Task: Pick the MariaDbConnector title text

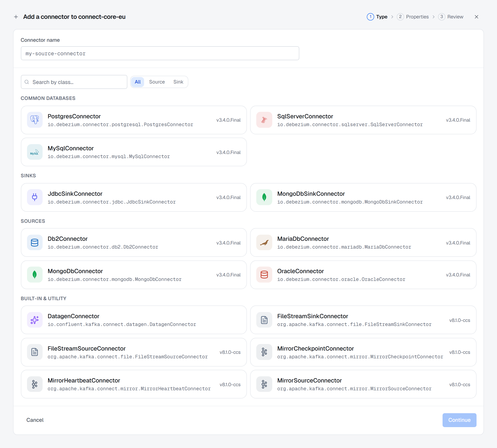Action: pyautogui.click(x=303, y=239)
